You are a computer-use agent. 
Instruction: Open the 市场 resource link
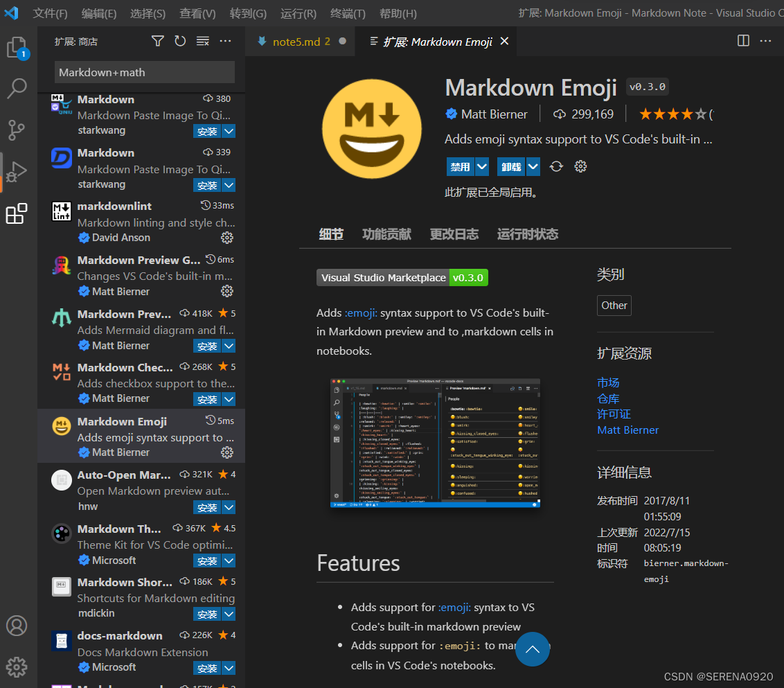tap(608, 382)
